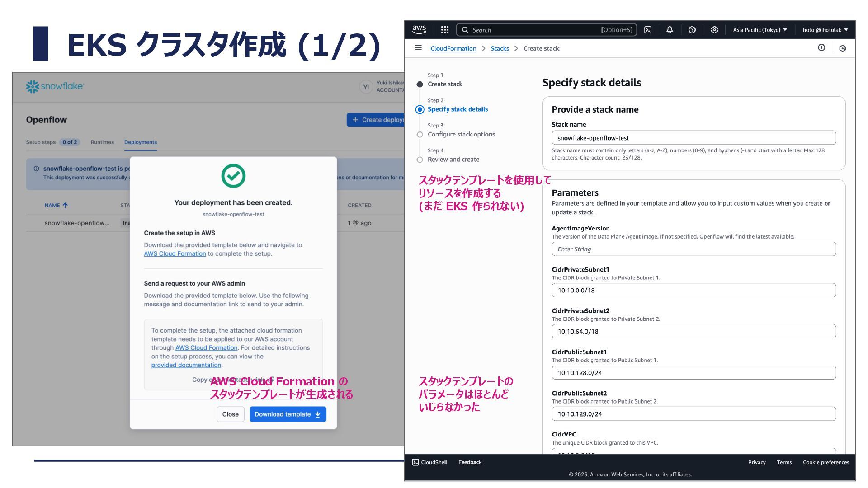Select Step 3 Configure stack options
Image resolution: width=868 pixels, height=488 pixels.
[461, 134]
